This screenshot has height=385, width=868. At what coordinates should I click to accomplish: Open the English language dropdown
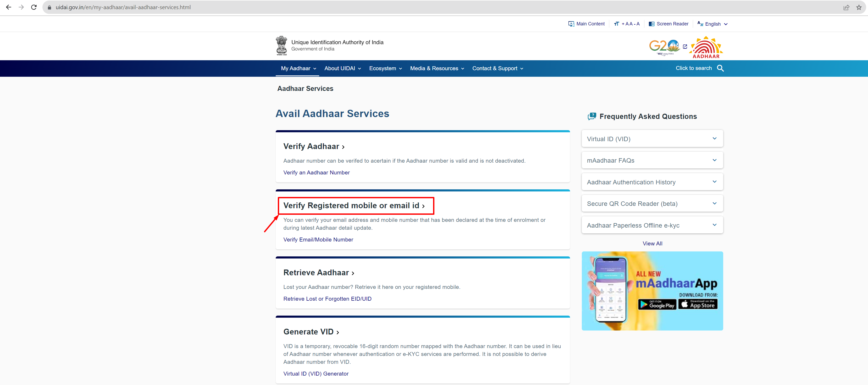[713, 24]
